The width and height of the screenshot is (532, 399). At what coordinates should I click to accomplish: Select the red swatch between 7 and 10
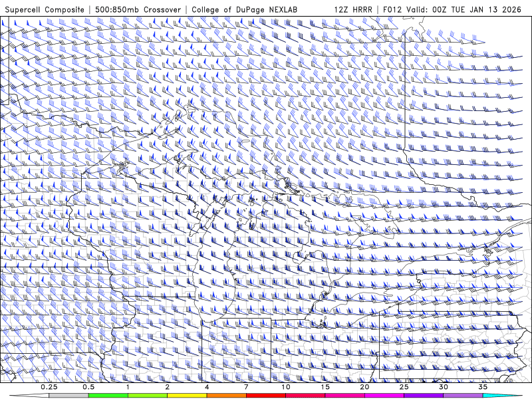point(265,396)
